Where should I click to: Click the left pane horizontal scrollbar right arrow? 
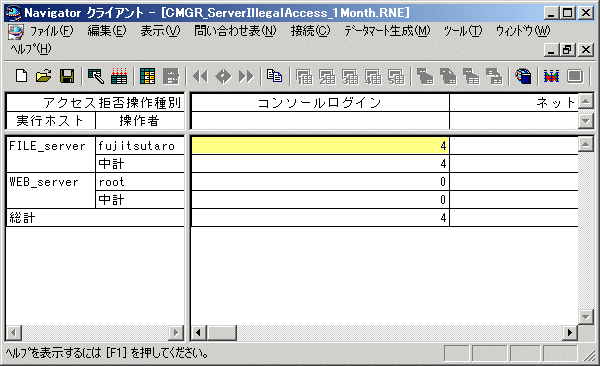(x=176, y=332)
